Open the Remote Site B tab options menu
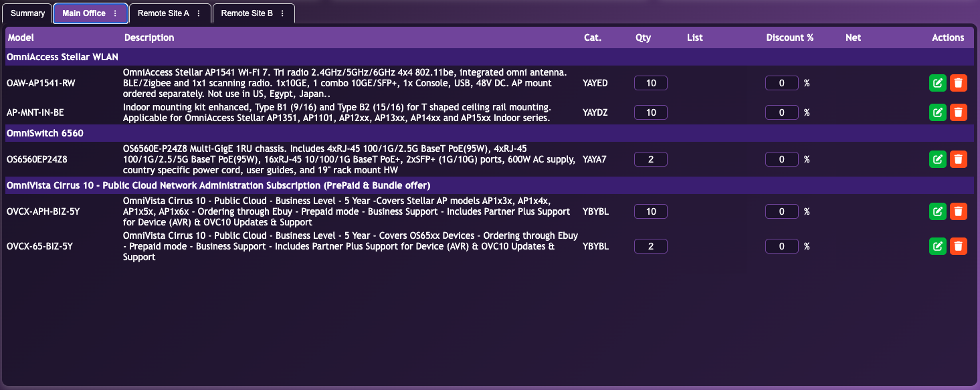This screenshot has width=980, height=390. click(x=282, y=13)
